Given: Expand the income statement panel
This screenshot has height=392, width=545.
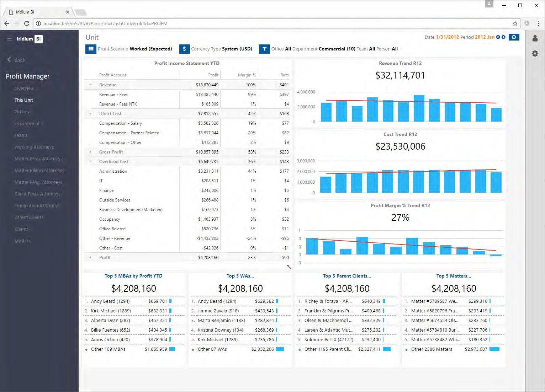Looking at the screenshot, I should coord(289,267).
